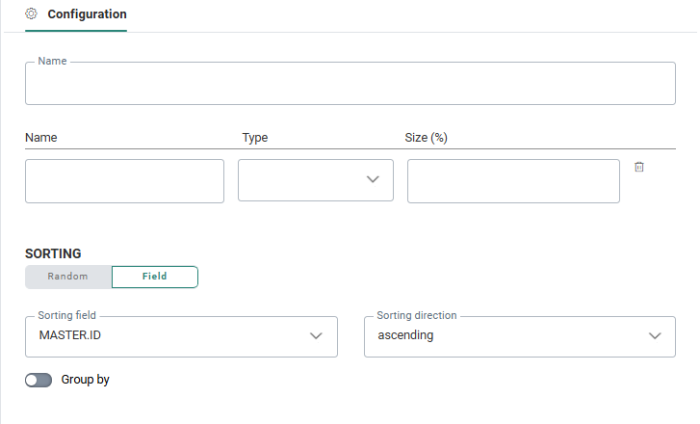Click the SORTING section heading

[x=53, y=254]
